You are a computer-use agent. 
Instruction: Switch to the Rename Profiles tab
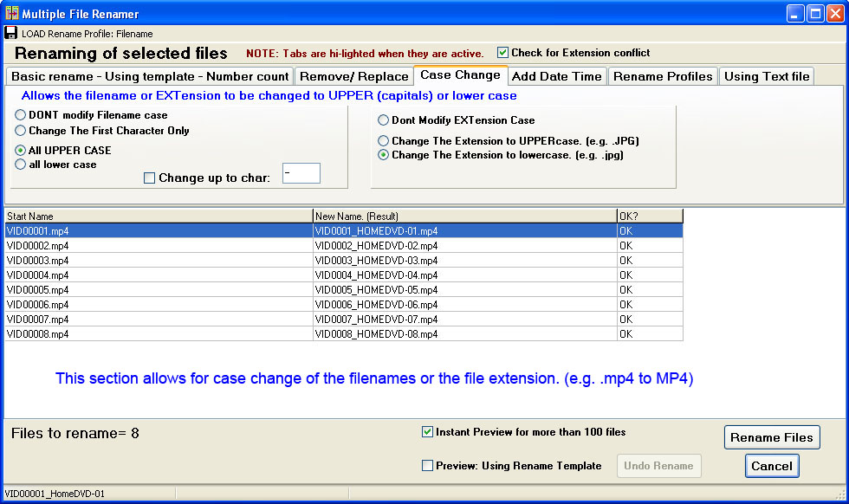663,76
